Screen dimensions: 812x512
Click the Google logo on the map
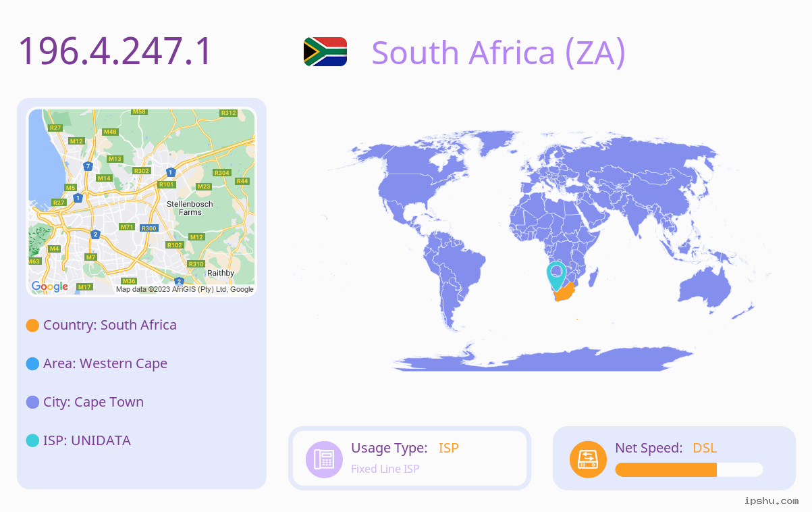coord(50,286)
